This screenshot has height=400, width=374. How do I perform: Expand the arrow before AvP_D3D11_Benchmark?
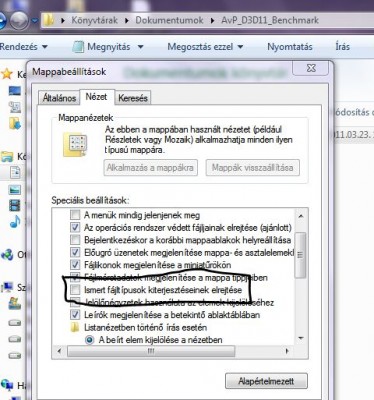pos(213,21)
